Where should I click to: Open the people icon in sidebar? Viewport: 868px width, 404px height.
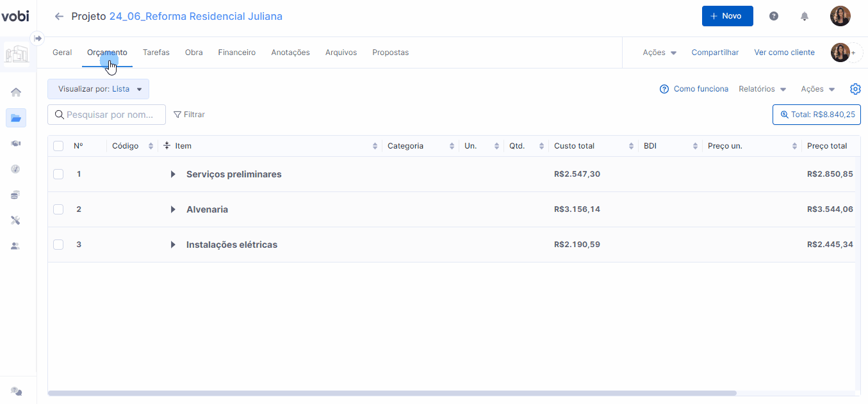click(16, 246)
